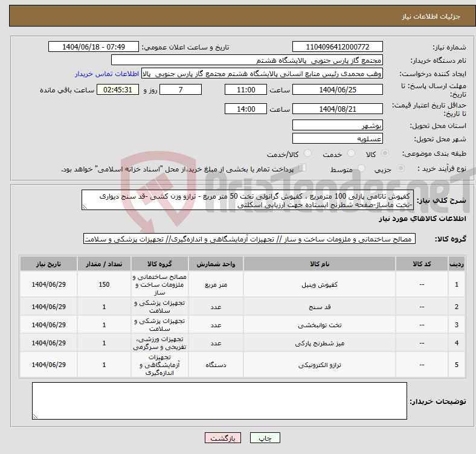Click the response deadline date 1404/06/25

click(337, 89)
